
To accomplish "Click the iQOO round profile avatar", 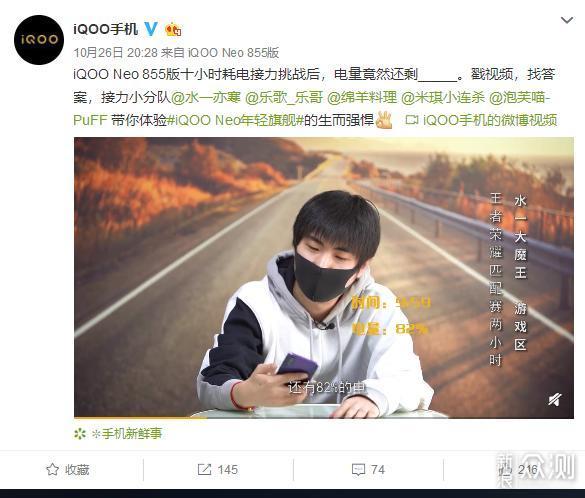I will [39, 40].
